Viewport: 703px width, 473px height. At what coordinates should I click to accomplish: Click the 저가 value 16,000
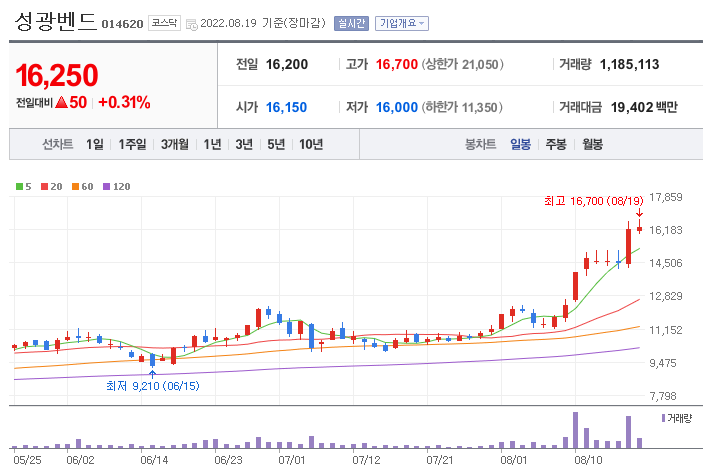click(x=397, y=108)
